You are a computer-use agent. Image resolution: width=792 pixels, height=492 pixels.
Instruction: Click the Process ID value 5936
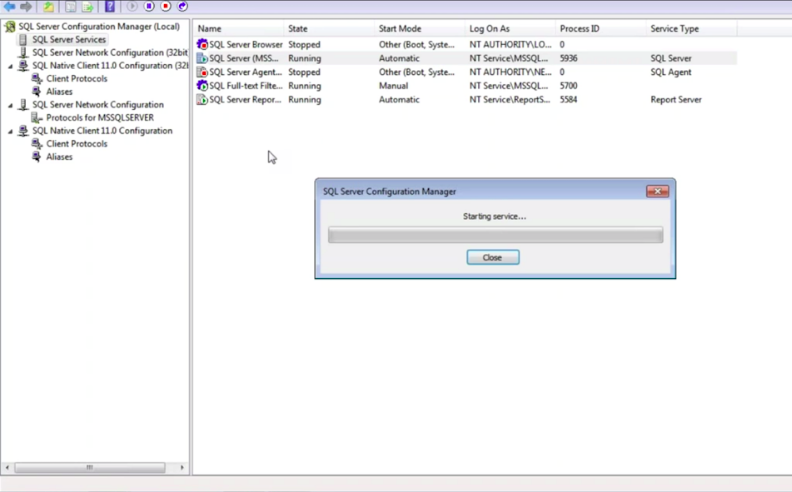pyautogui.click(x=569, y=58)
